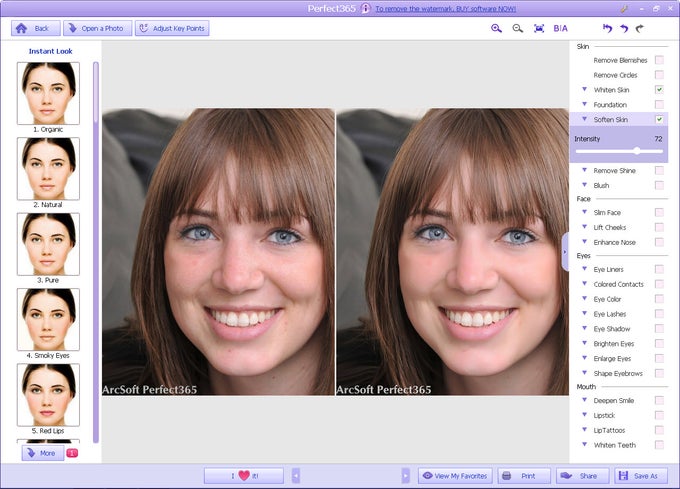The image size is (680, 489).
Task: Enable Remove Blemishes checkbox
Action: [x=659, y=60]
